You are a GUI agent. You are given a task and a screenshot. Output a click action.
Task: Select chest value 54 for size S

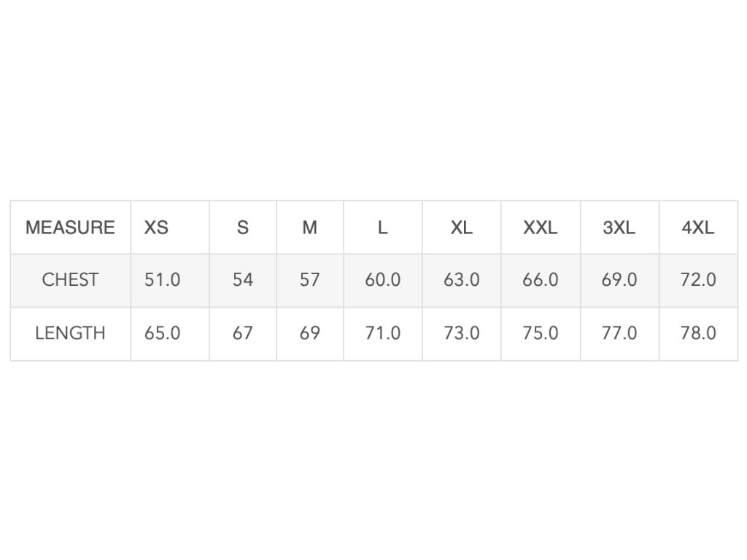click(243, 280)
